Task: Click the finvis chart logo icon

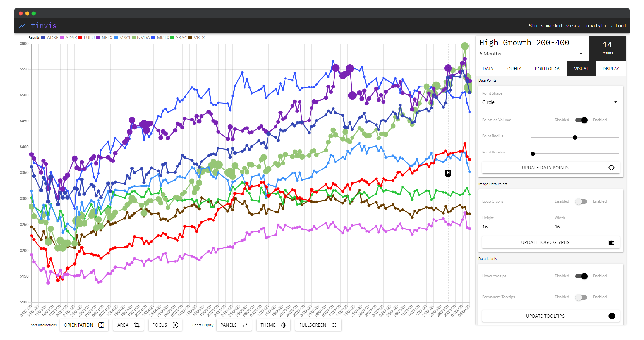Action: tap(22, 26)
